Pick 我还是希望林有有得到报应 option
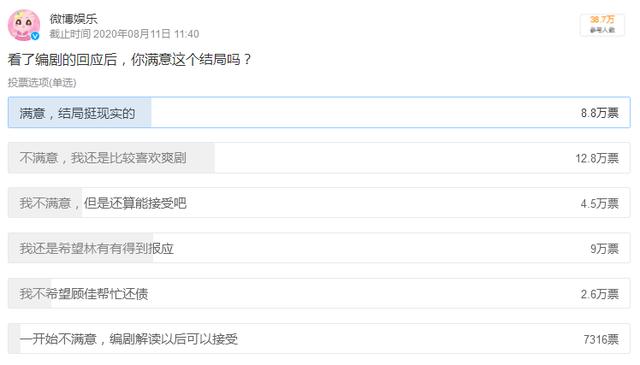This screenshot has height=365, width=640. point(319,248)
